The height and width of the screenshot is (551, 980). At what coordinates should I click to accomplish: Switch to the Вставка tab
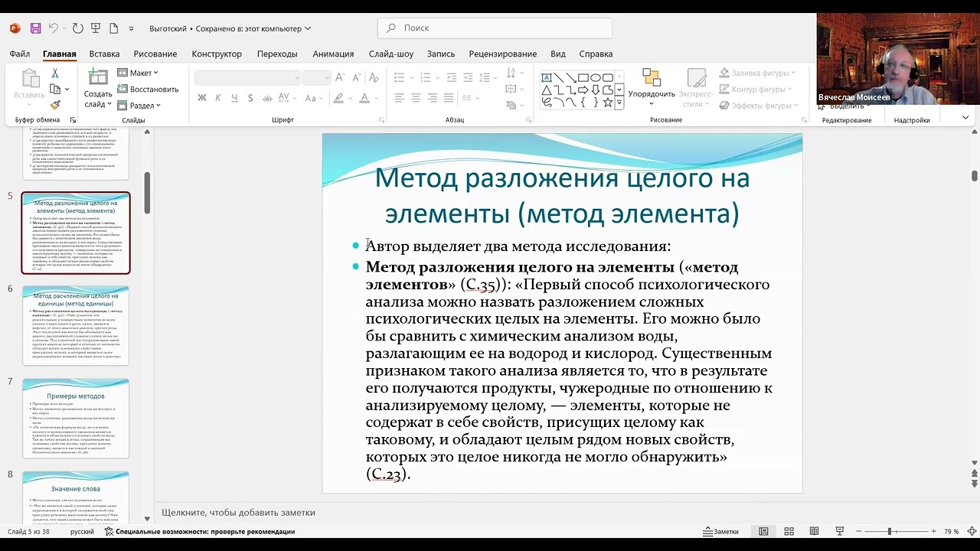click(x=104, y=54)
